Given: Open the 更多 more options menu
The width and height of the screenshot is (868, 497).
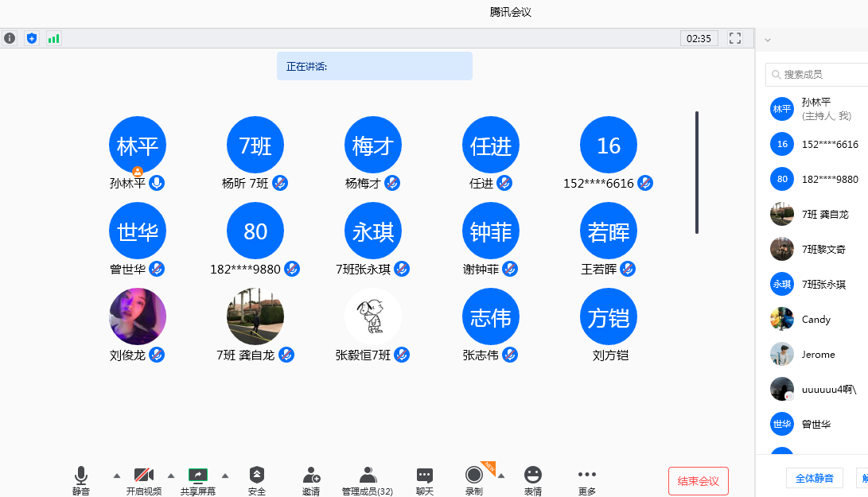Looking at the screenshot, I should click(x=587, y=480).
